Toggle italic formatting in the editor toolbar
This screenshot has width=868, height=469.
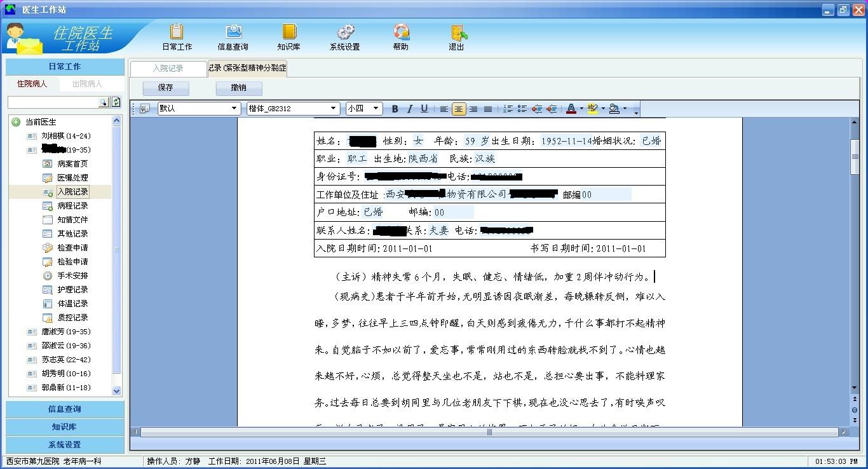click(409, 109)
